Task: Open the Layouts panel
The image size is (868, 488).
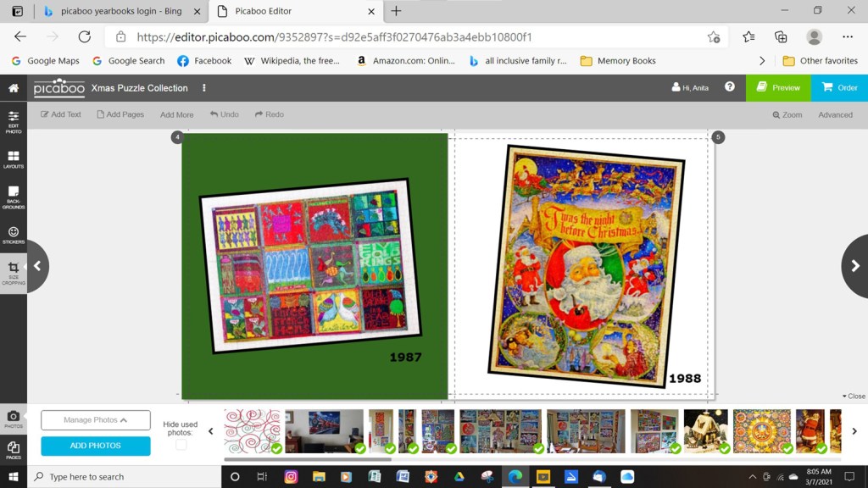Action: click(x=13, y=159)
